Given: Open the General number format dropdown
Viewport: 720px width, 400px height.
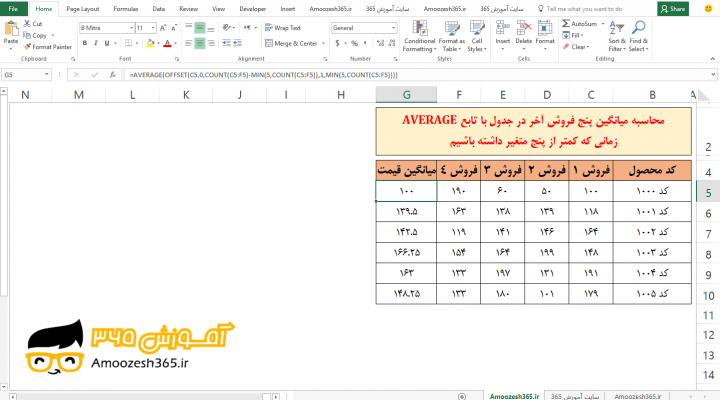Looking at the screenshot, I should pyautogui.click(x=394, y=28).
